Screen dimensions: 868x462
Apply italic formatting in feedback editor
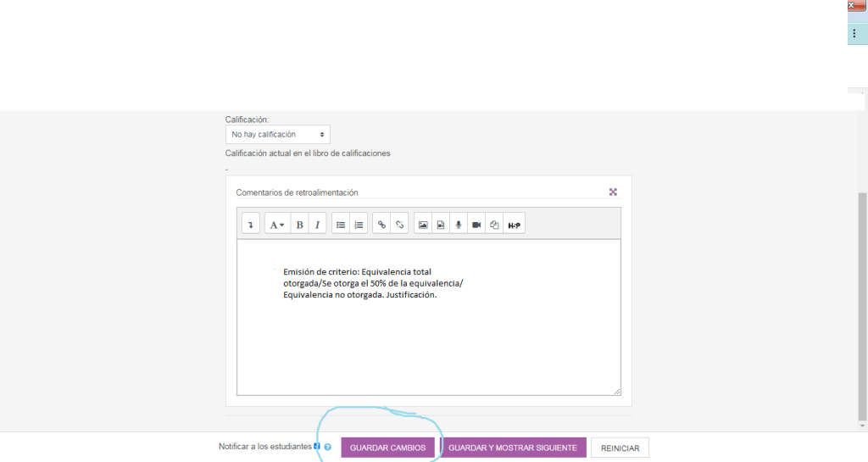317,225
